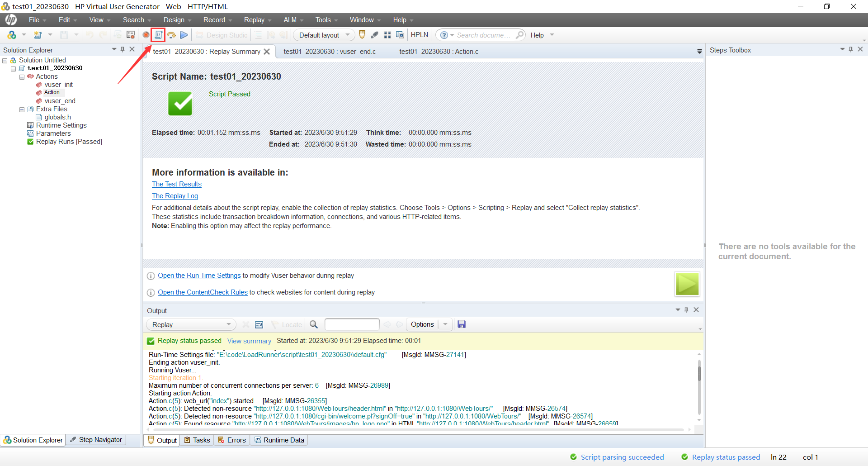Click the Output log vertical scrollbar thumb

click(x=699, y=374)
